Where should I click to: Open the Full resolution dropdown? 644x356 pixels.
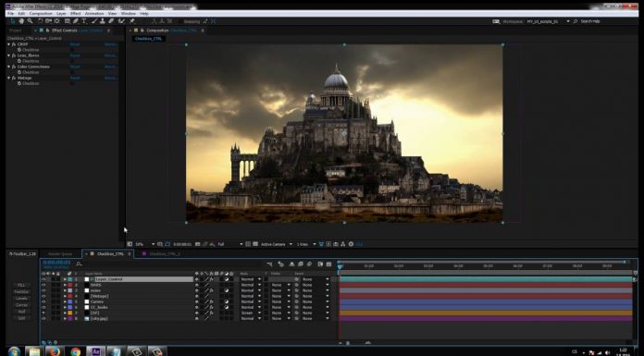pos(230,244)
